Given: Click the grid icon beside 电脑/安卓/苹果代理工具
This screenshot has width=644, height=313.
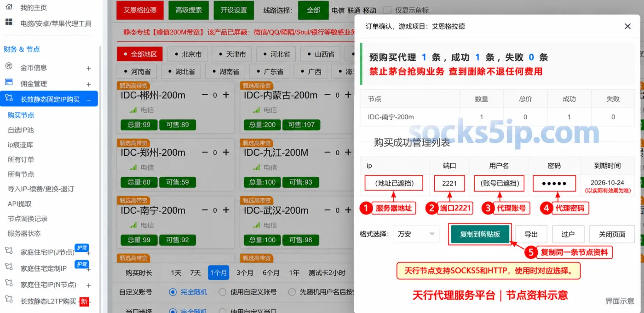Looking at the screenshot, I should pos(9,22).
